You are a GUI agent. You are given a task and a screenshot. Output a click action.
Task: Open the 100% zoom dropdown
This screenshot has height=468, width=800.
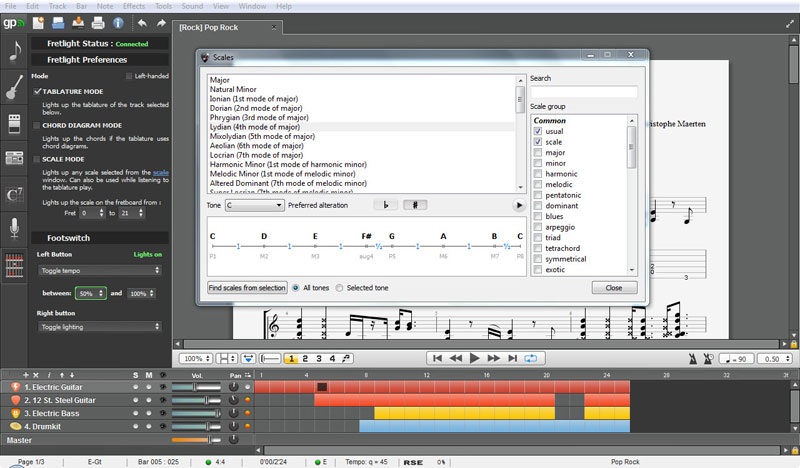pos(196,359)
